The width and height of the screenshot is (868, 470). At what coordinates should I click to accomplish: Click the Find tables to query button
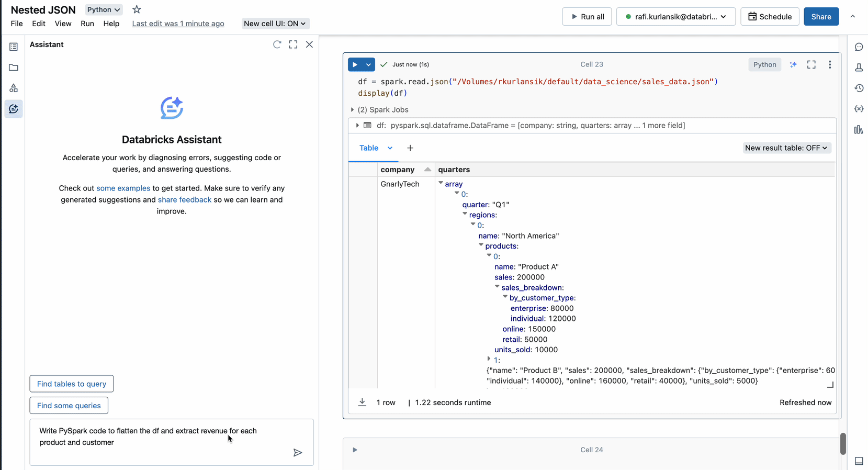[72, 384]
